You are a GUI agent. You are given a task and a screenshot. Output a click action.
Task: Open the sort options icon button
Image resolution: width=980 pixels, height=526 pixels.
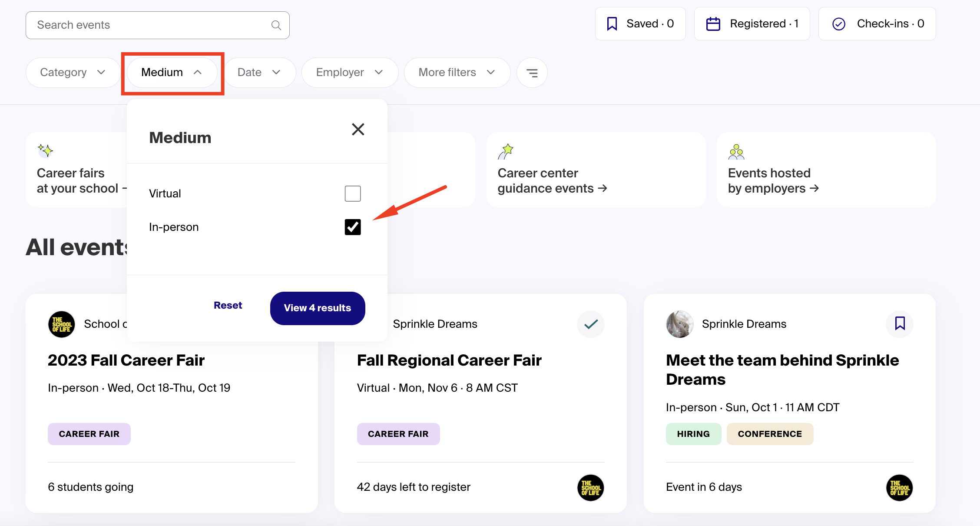532,73
